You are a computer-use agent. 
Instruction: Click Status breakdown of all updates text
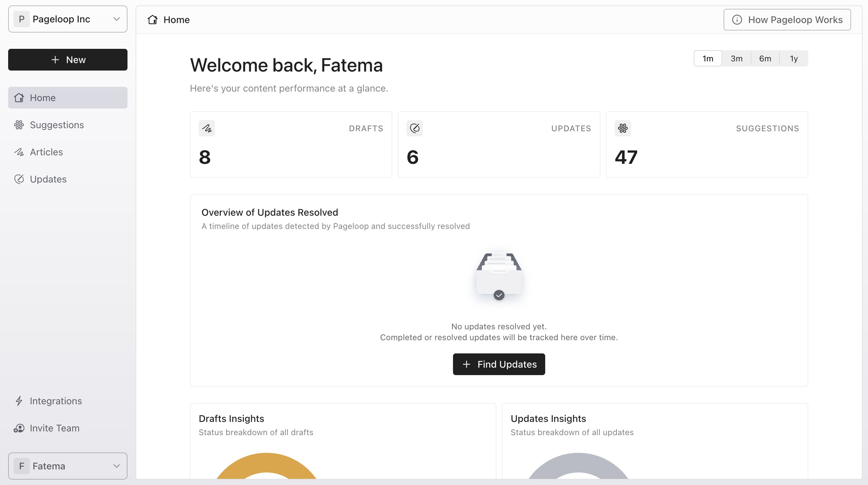coord(572,432)
